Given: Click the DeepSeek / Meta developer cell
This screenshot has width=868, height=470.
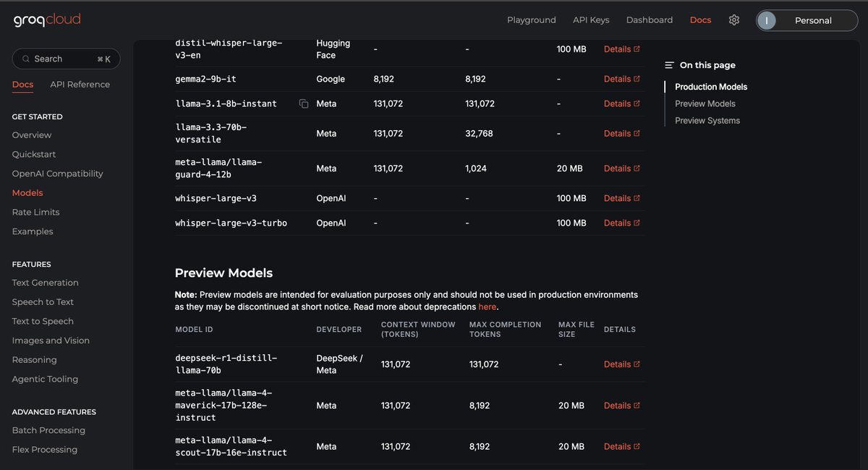Looking at the screenshot, I should click(340, 364).
